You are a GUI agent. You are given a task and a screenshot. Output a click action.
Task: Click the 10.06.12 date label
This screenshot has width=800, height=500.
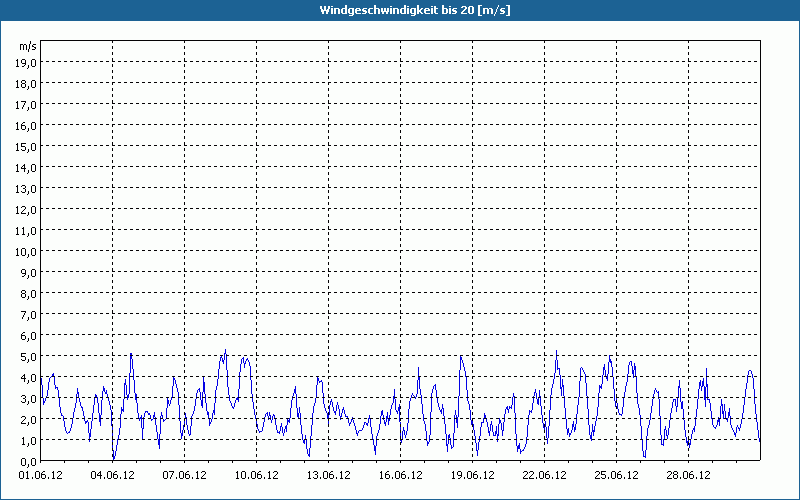click(x=257, y=475)
